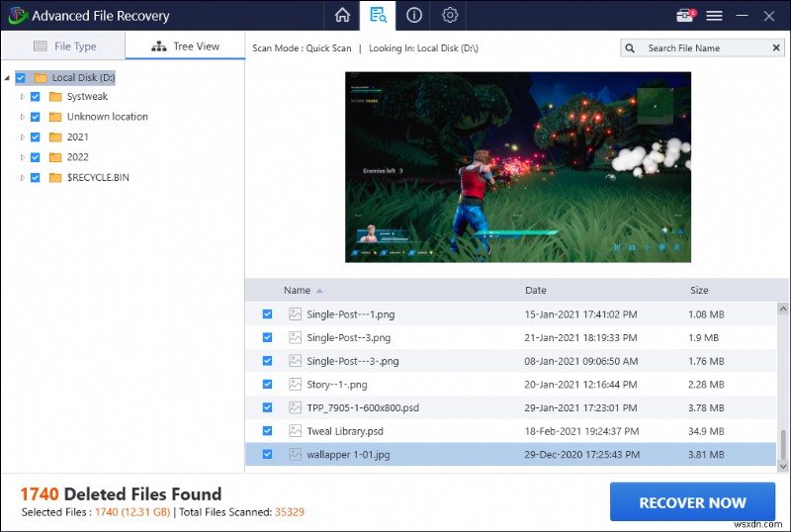Uncheck Single-Post---1.png file checkbox
791x532 pixels.
[267, 313]
